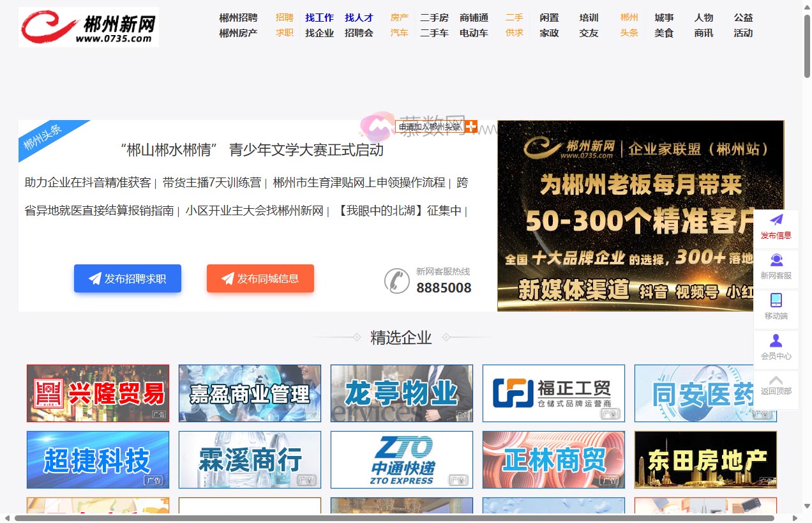Open 找工作 in the top navigation
The width and height of the screenshot is (812, 523).
click(319, 18)
